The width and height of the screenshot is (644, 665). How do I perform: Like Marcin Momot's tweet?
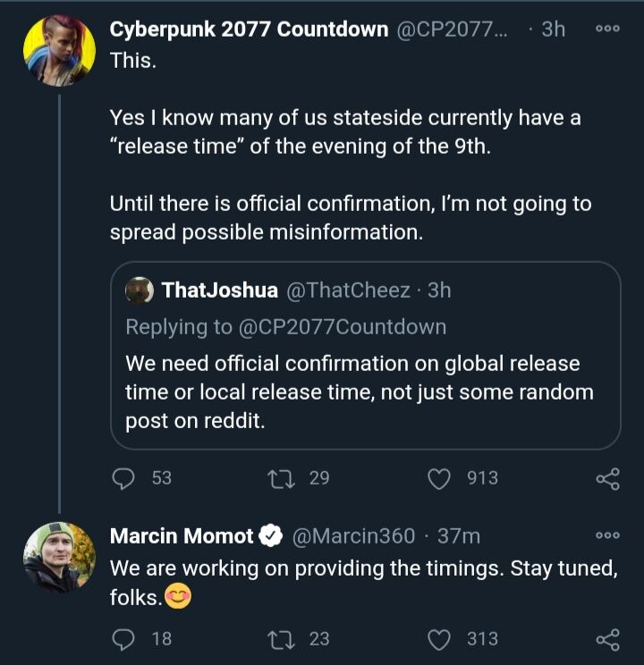[438, 639]
